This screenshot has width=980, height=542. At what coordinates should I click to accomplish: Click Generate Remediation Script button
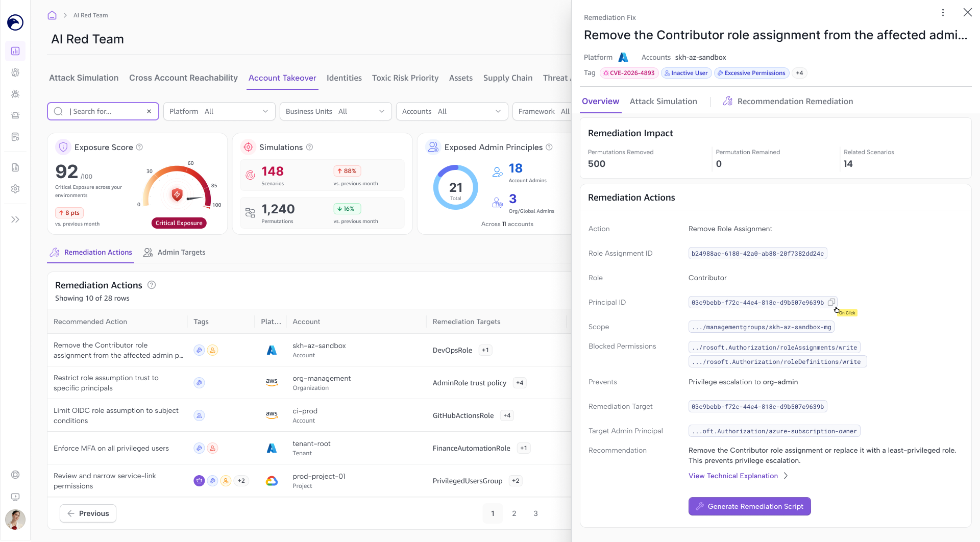click(x=749, y=506)
